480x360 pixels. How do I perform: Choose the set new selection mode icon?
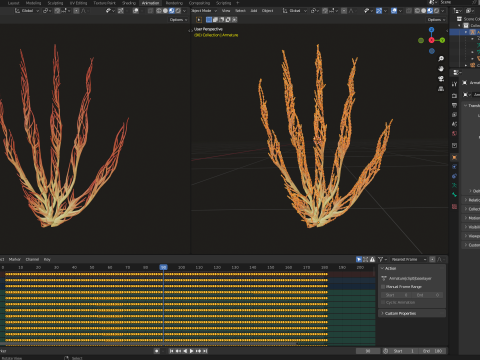click(x=209, y=20)
